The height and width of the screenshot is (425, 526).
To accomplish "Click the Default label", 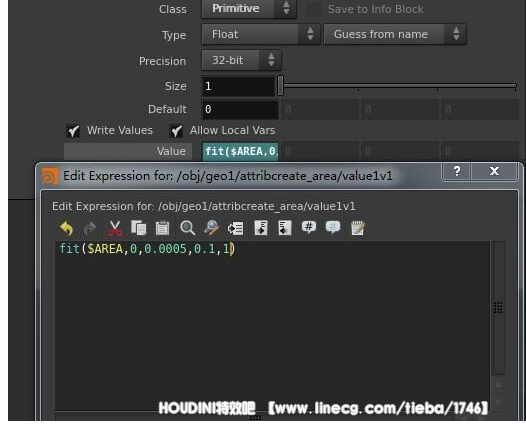I will pyautogui.click(x=167, y=109).
